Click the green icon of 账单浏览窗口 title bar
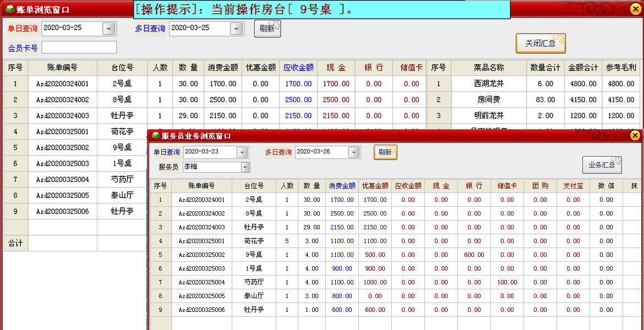Viewport: 644px width, 330px height. (10, 9)
